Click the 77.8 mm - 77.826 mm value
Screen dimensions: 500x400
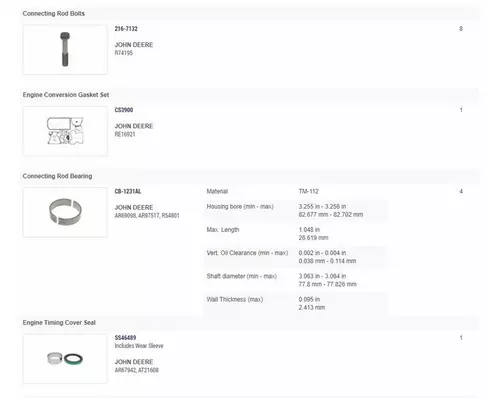pyautogui.click(x=328, y=284)
